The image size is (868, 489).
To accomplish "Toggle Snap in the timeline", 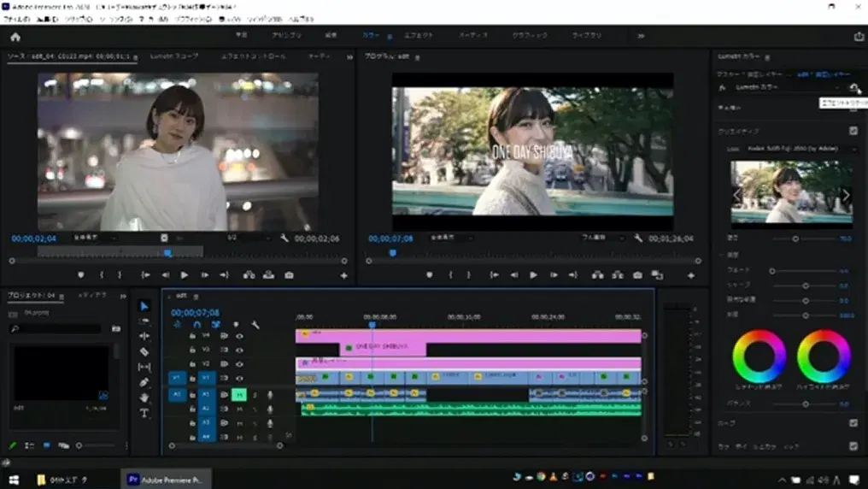I will [197, 325].
